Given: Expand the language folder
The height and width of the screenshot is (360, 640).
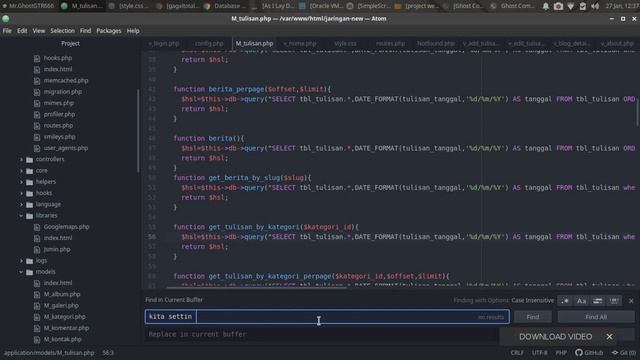Looking at the screenshot, I should click(x=48, y=204).
